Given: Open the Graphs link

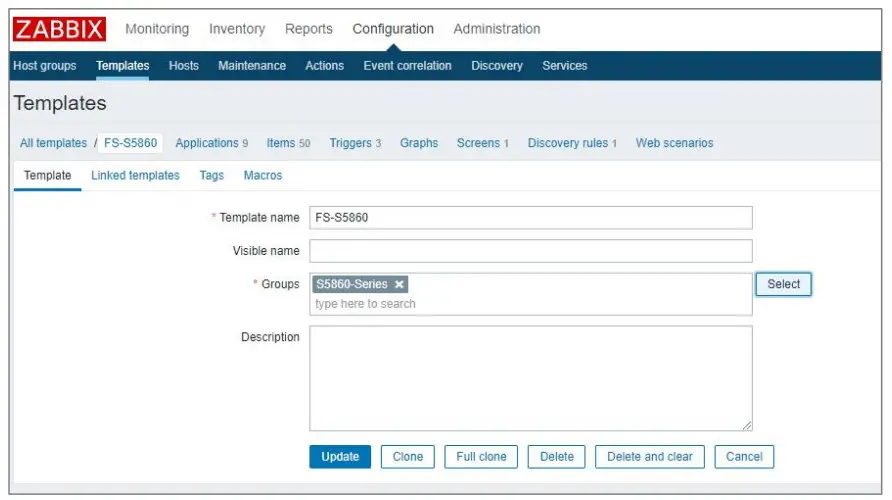Looking at the screenshot, I should click(419, 143).
